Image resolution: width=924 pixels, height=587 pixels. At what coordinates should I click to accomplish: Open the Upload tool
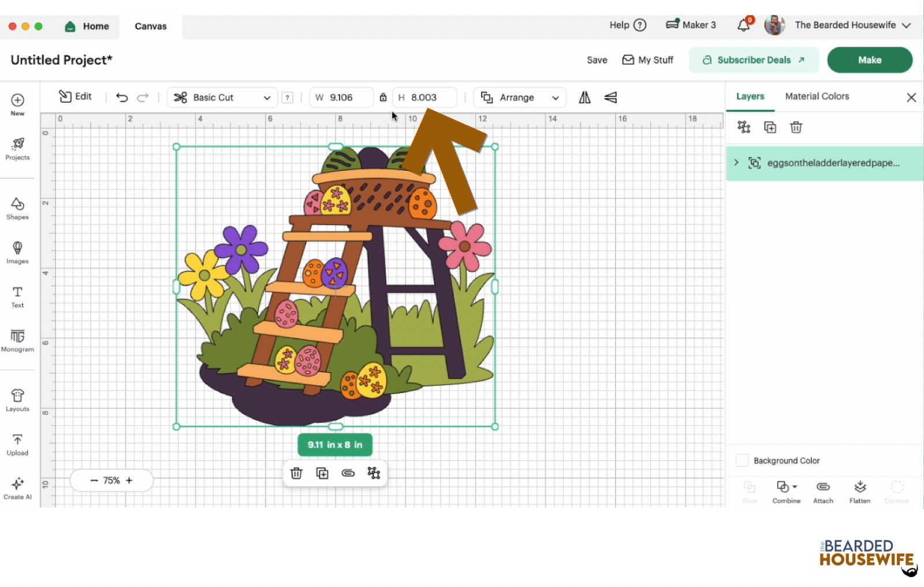(17, 444)
